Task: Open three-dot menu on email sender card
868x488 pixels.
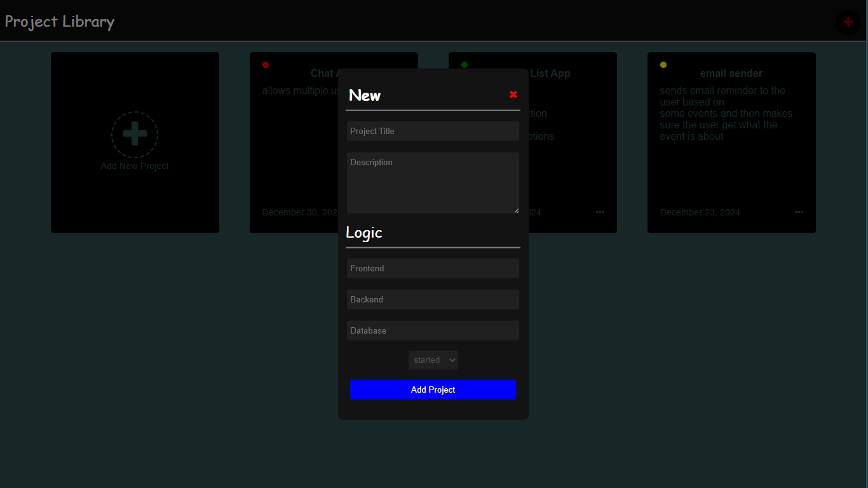Action: tap(799, 212)
